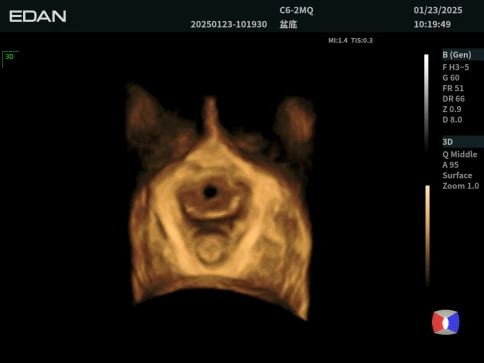
Task: Click the Z 0.9 zoom parameter
Action: (x=452, y=109)
